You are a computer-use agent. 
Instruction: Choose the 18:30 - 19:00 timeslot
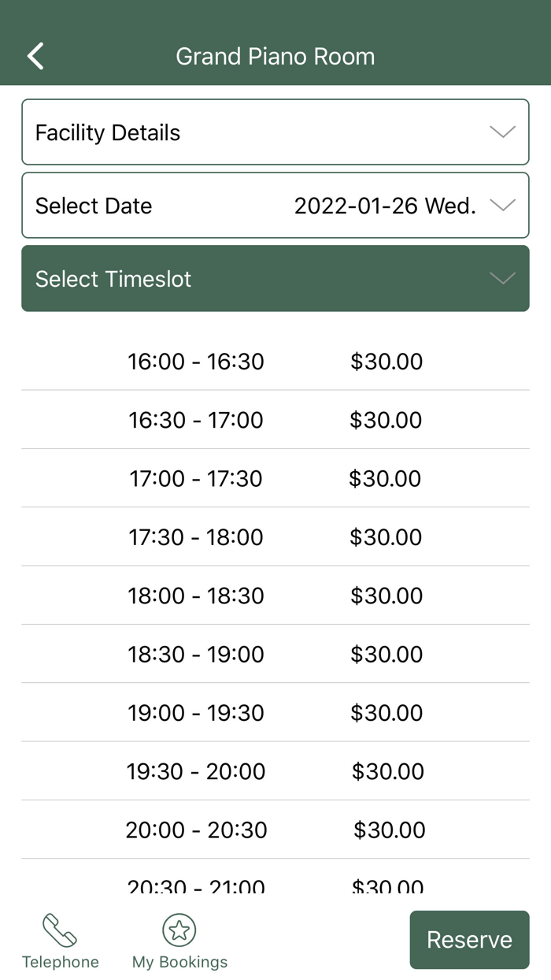coord(275,654)
